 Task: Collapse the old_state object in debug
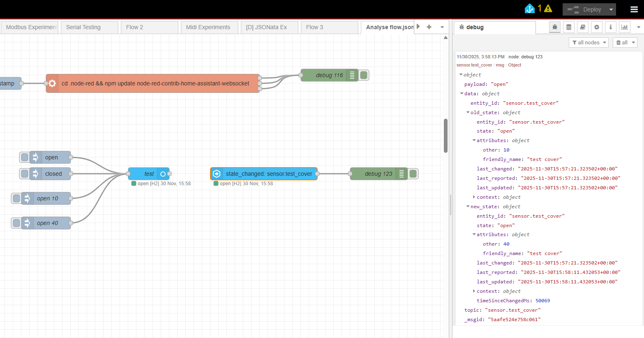[468, 113]
